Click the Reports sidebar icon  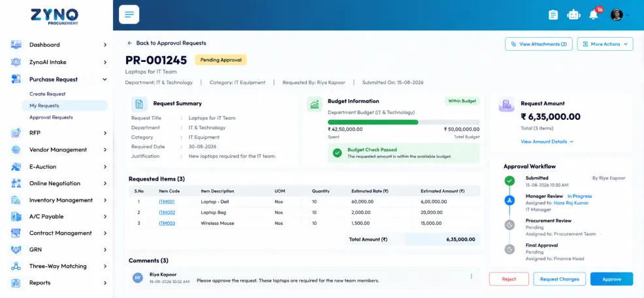click(16, 283)
